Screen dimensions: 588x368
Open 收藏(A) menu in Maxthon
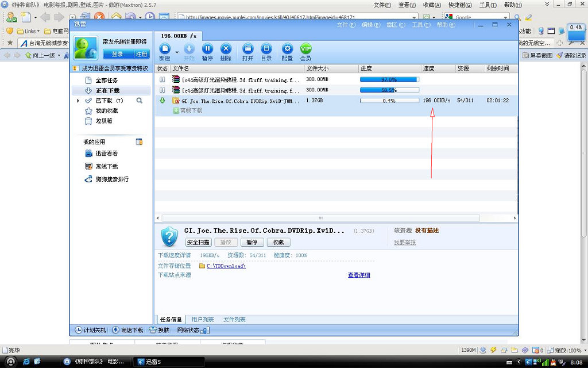(432, 5)
